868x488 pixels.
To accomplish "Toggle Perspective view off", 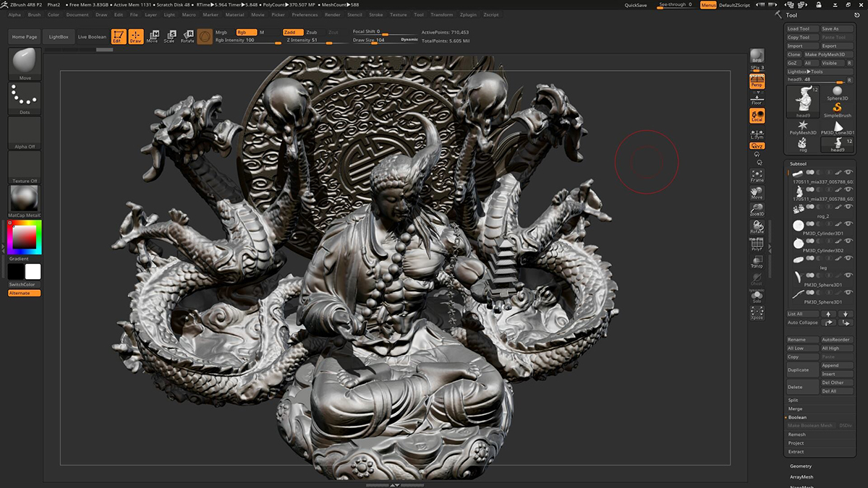I will 757,82.
